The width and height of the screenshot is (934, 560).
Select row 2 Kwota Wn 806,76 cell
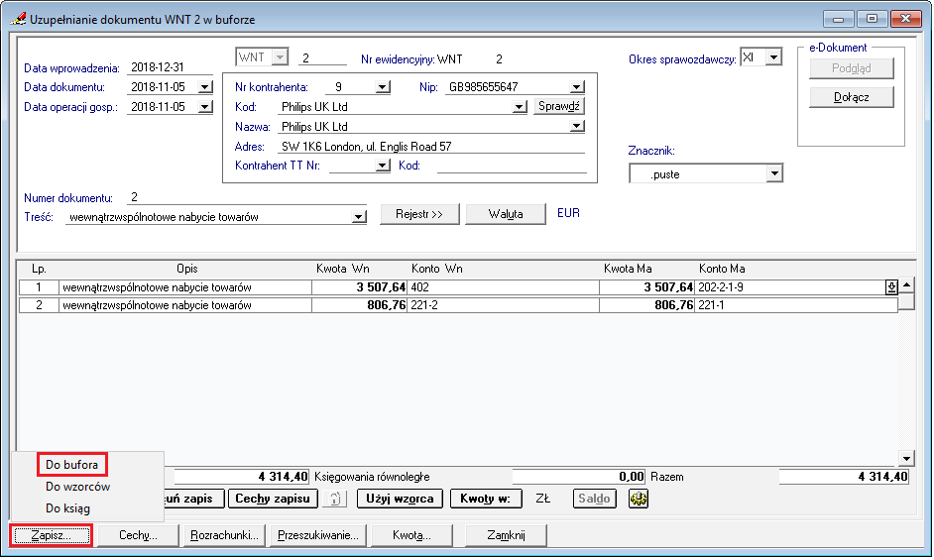(x=360, y=305)
